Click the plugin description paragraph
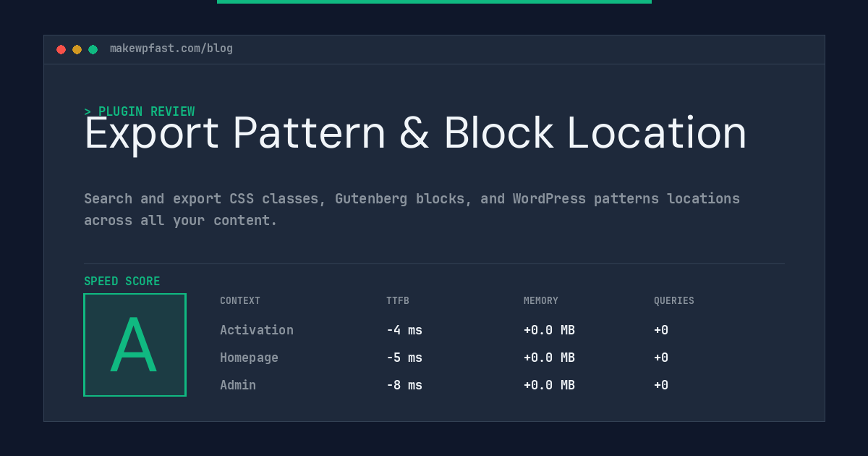Screen dimensions: 868x456 [x=412, y=209]
